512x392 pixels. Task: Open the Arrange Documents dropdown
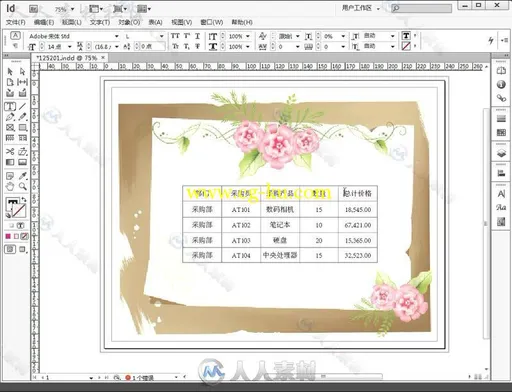(x=144, y=9)
